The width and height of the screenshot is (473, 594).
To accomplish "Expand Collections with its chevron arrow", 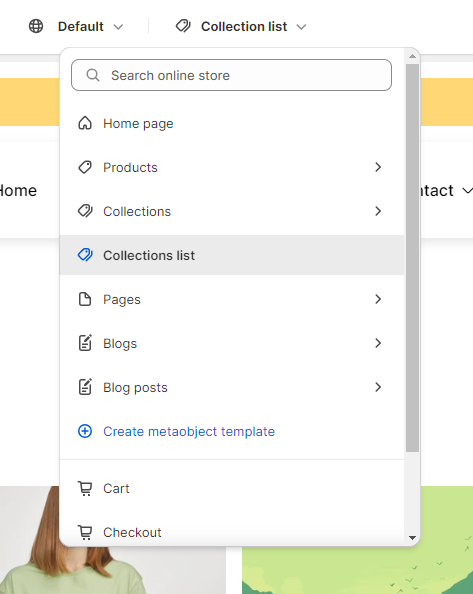I will click(378, 211).
